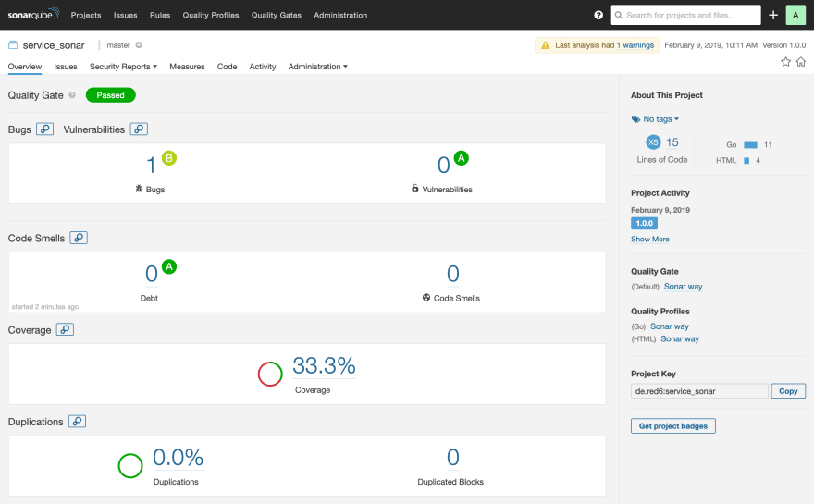Click the 0.0% duplications value
Image resolution: width=814 pixels, height=504 pixels.
178,457
